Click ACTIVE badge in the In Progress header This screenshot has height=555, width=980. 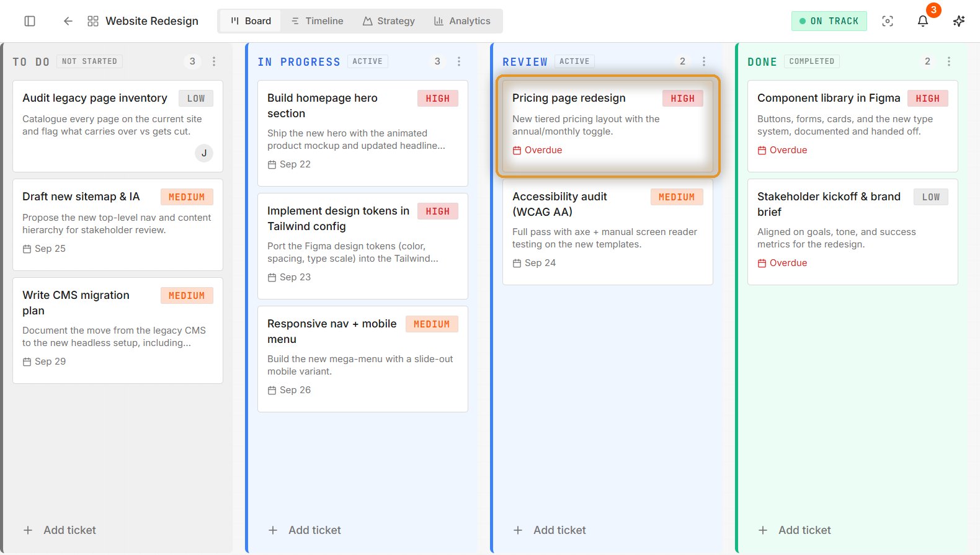pyautogui.click(x=368, y=61)
